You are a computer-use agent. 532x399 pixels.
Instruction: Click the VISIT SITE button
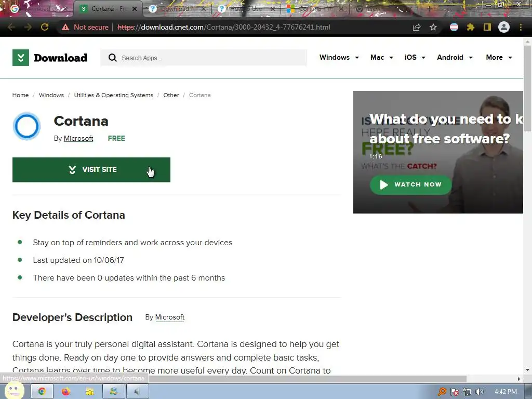(x=91, y=170)
